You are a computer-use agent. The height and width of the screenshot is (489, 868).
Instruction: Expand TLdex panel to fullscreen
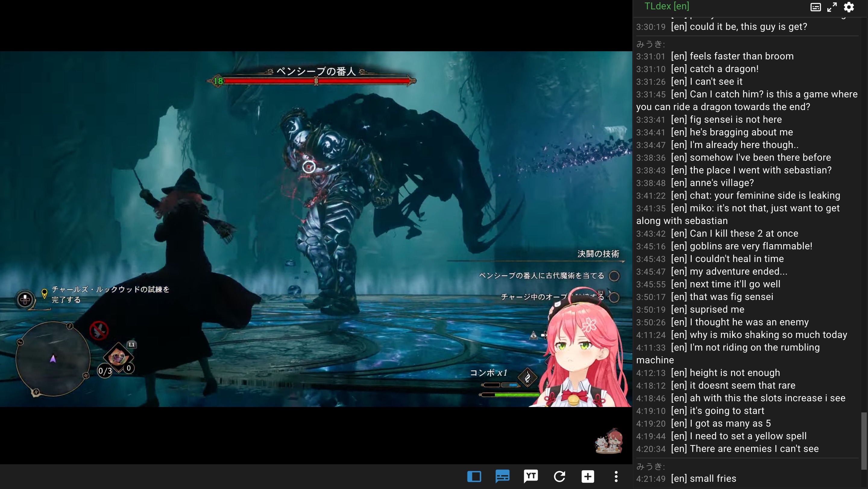(832, 7)
